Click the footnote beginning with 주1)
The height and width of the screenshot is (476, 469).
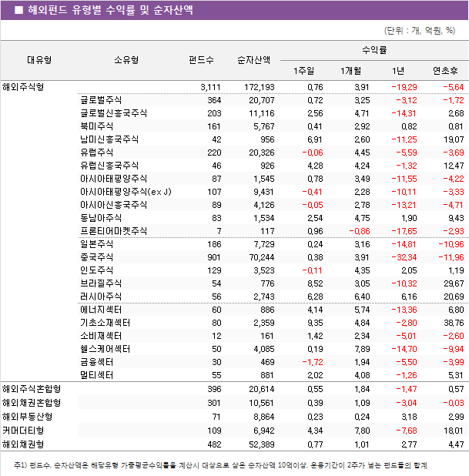(x=220, y=465)
